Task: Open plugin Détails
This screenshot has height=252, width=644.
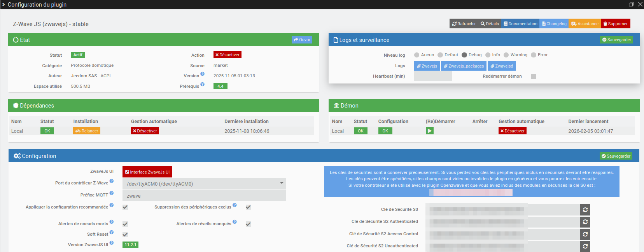Action: (x=489, y=24)
